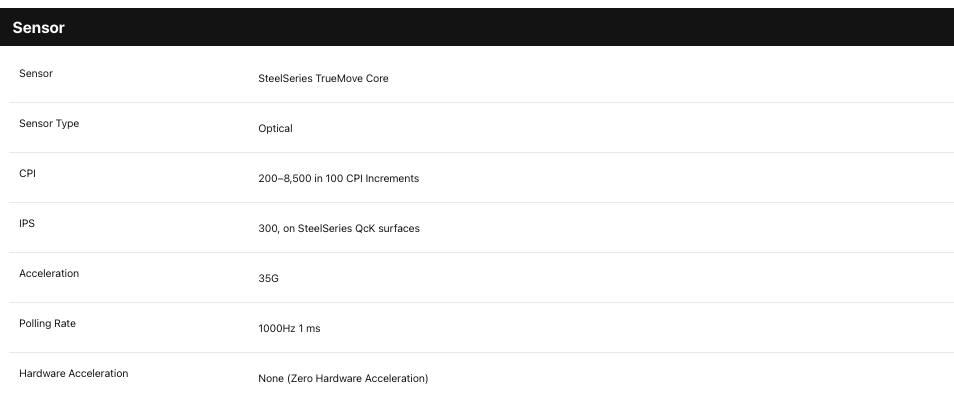
Task: Click '300, on SteelSeries QcK surfaces' value
Action: [339, 228]
